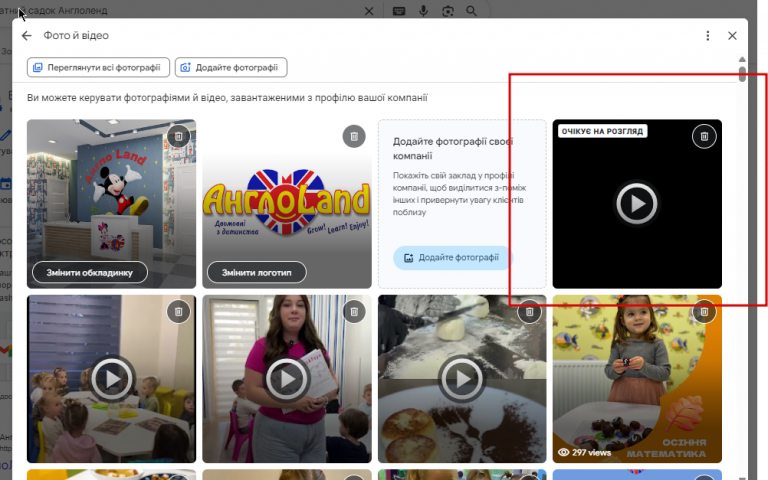Image resolution: width=768 pixels, height=480 pixels.
Task: Open the three-dot more options menu
Action: tap(707, 36)
